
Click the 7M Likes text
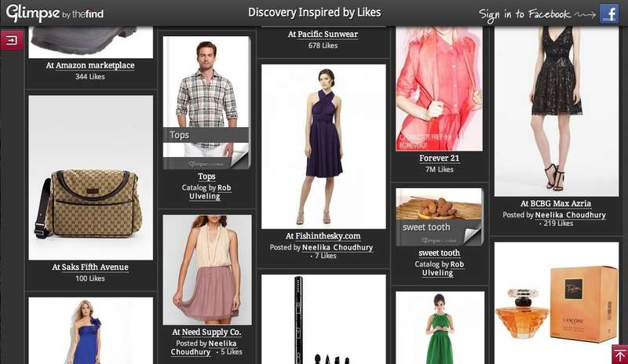pyautogui.click(x=440, y=169)
